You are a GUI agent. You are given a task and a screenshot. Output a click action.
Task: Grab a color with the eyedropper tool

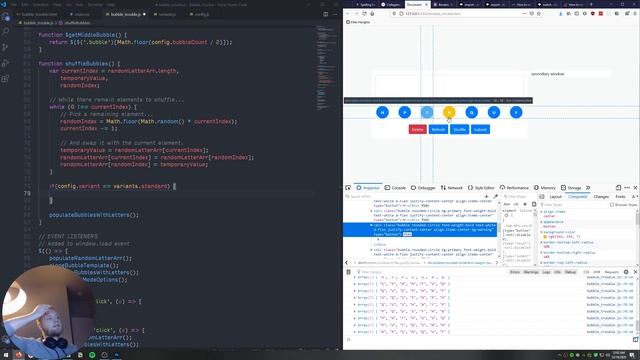(x=496, y=196)
